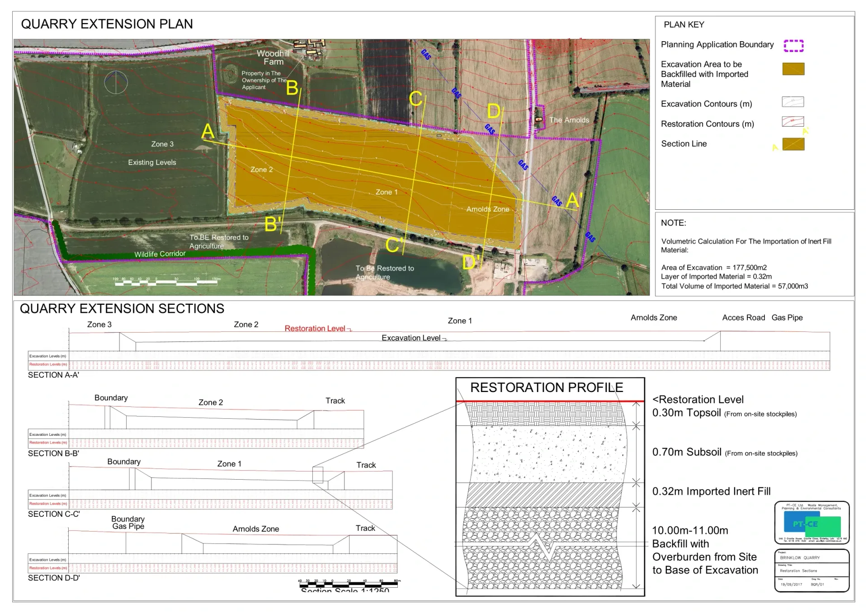
Task: Click the Section Line legend symbol
Action: [793, 144]
